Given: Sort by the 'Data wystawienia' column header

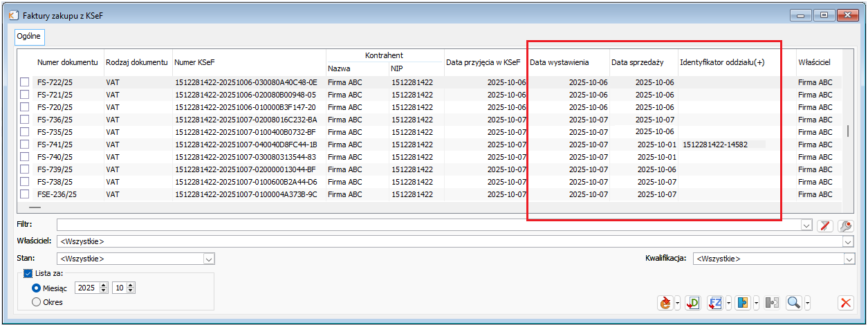Looking at the screenshot, I should click(569, 62).
